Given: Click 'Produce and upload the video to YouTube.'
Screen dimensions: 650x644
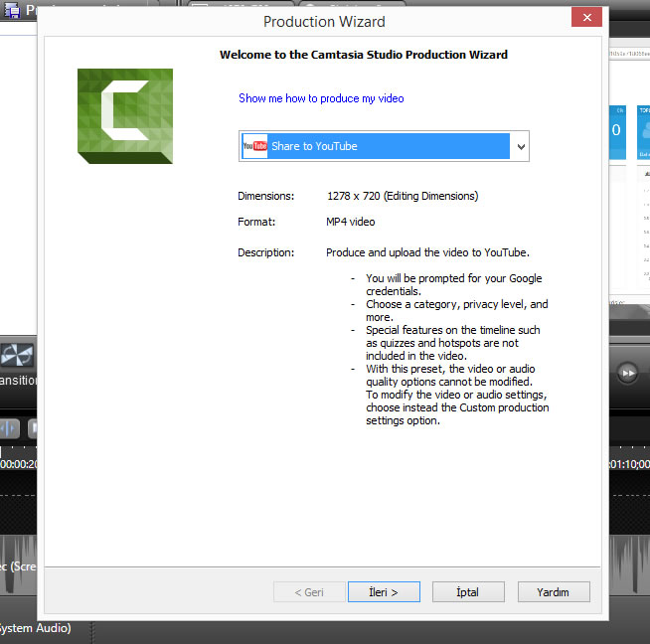Looking at the screenshot, I should (x=427, y=252).
